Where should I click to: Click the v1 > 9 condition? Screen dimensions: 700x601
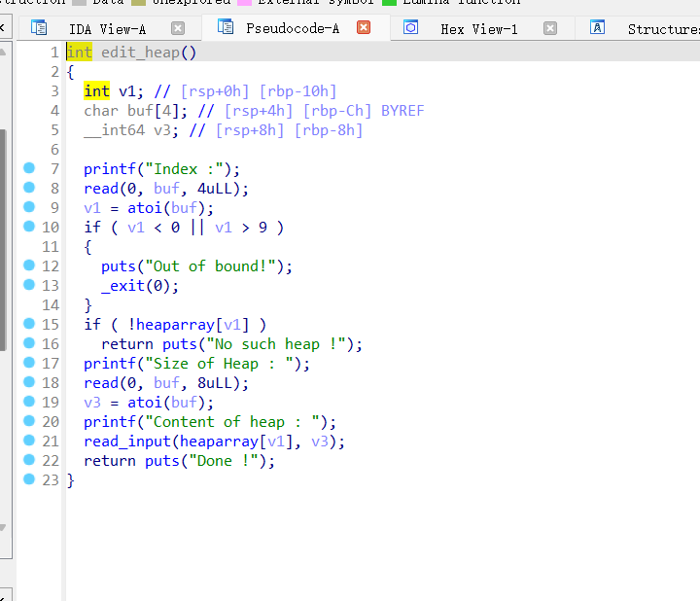pos(241,228)
